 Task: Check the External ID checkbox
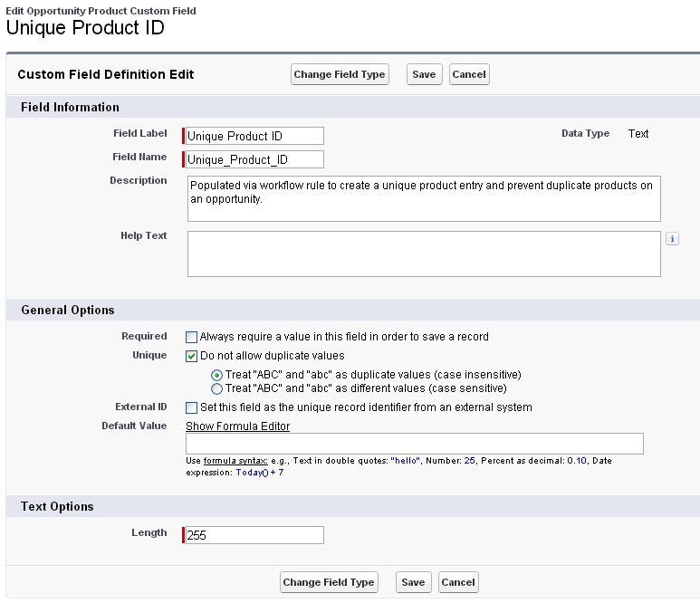191,407
